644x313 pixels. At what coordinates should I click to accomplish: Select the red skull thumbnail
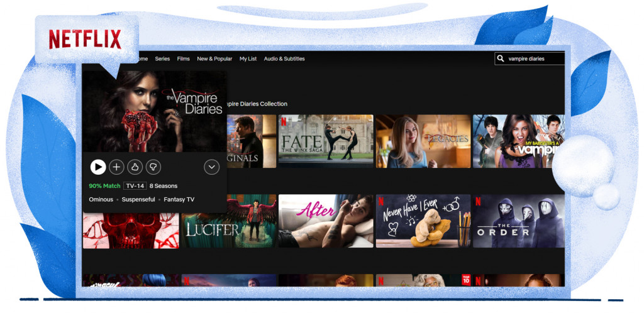tap(131, 231)
